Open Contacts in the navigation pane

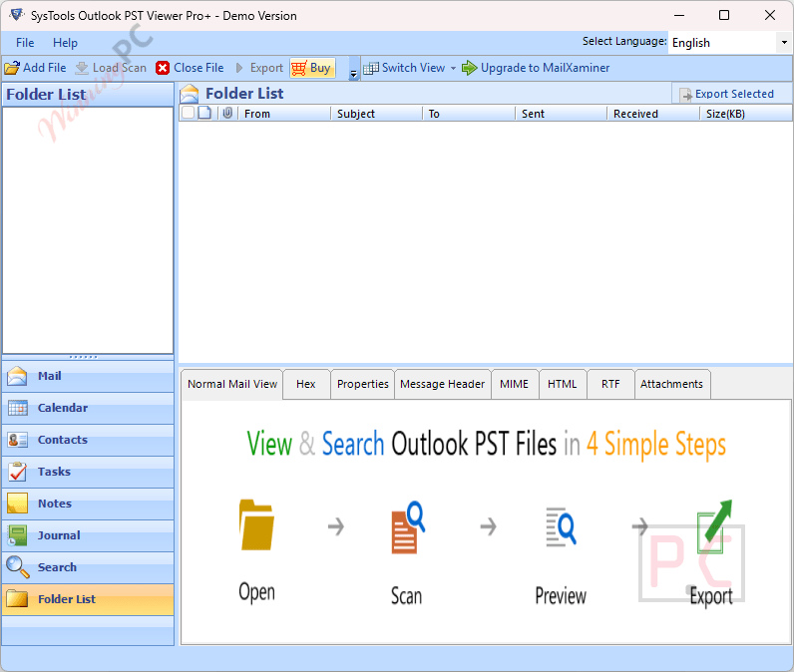88,440
